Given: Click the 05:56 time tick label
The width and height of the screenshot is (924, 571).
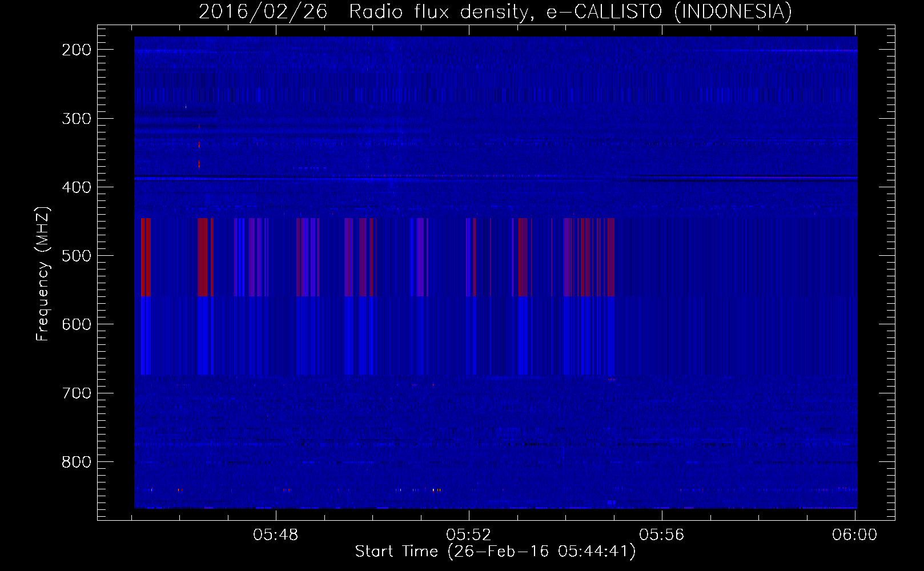Looking at the screenshot, I should pos(661,535).
